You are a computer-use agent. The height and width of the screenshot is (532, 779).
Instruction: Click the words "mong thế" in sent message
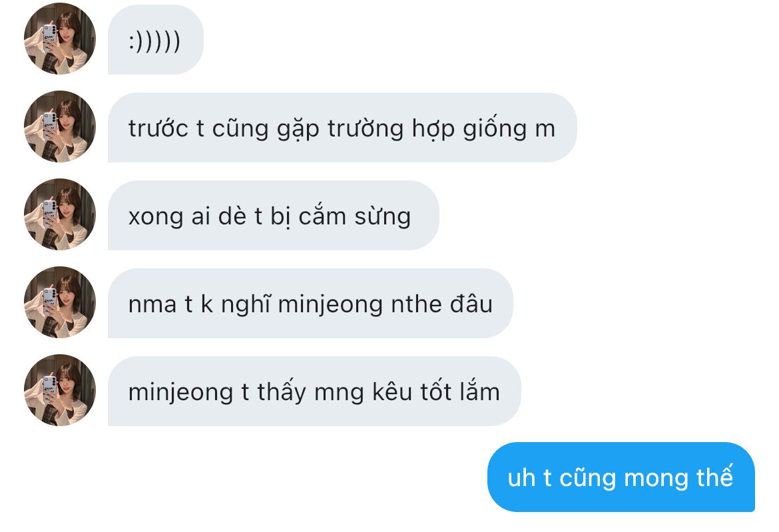tap(678, 477)
